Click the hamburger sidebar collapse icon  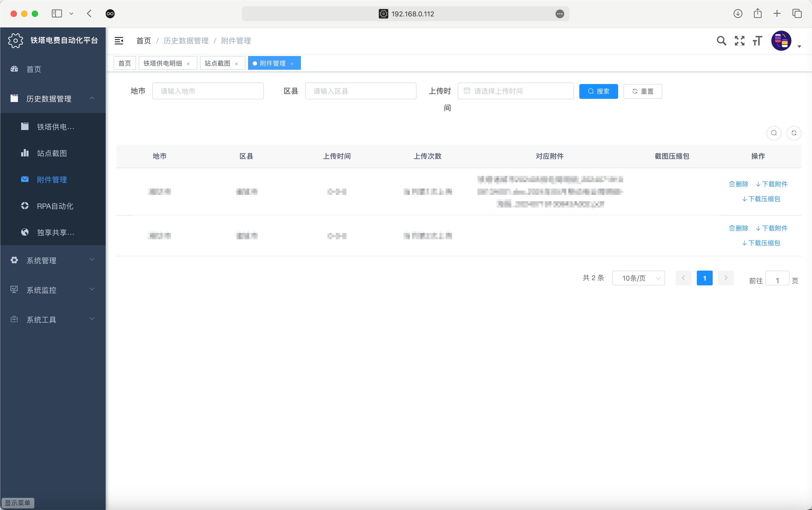click(119, 41)
